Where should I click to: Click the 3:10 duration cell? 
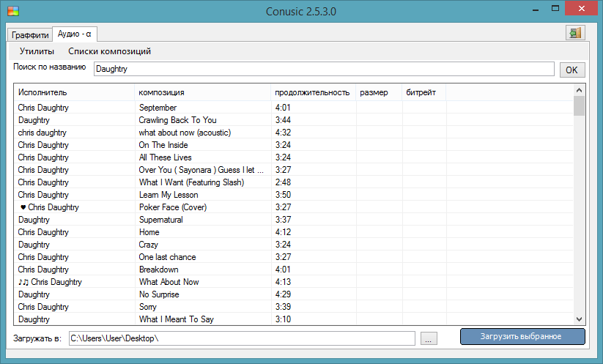[283, 319]
